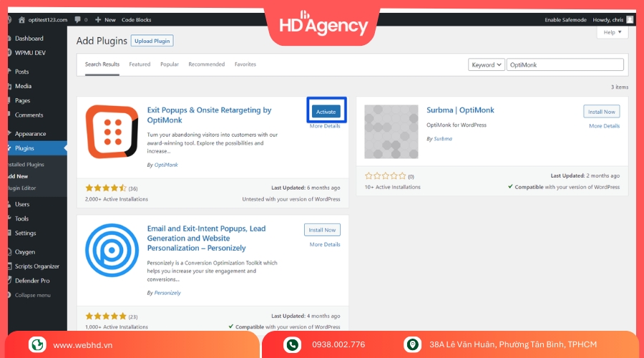Open the Keyword search type dropdown
The width and height of the screenshot is (644, 358).
(487, 64)
